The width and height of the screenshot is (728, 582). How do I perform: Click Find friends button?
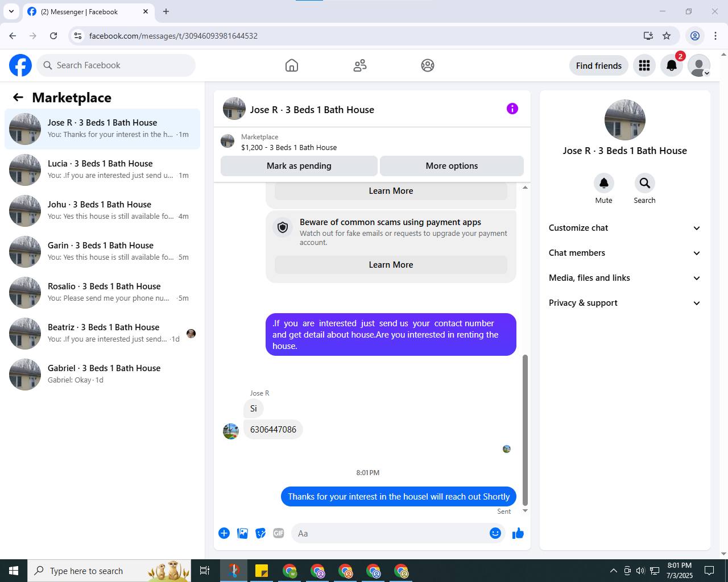(x=599, y=65)
